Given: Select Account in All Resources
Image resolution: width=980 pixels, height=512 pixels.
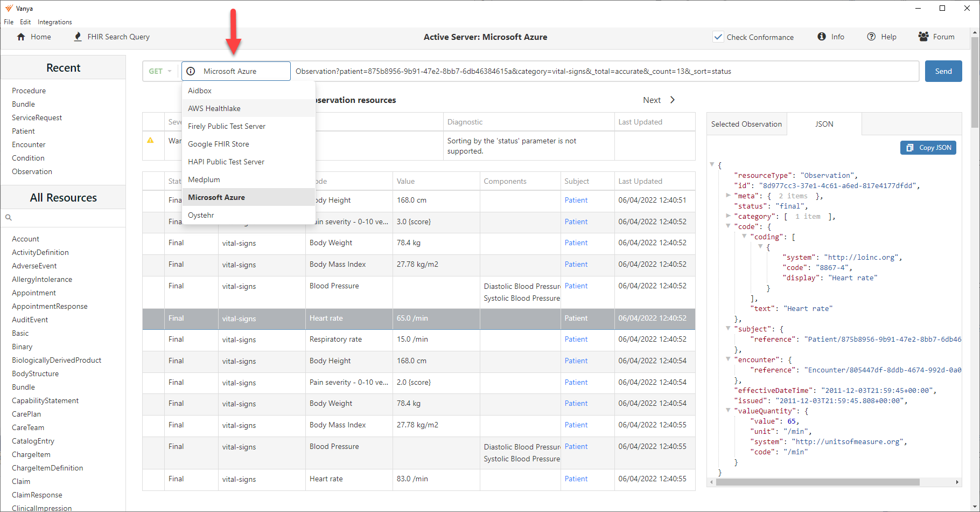Looking at the screenshot, I should coord(25,239).
